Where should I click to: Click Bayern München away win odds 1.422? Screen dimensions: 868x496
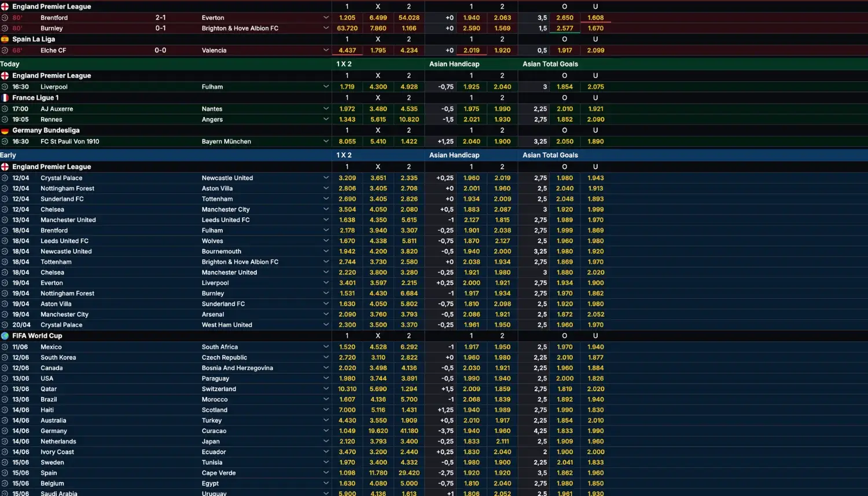[x=409, y=142]
